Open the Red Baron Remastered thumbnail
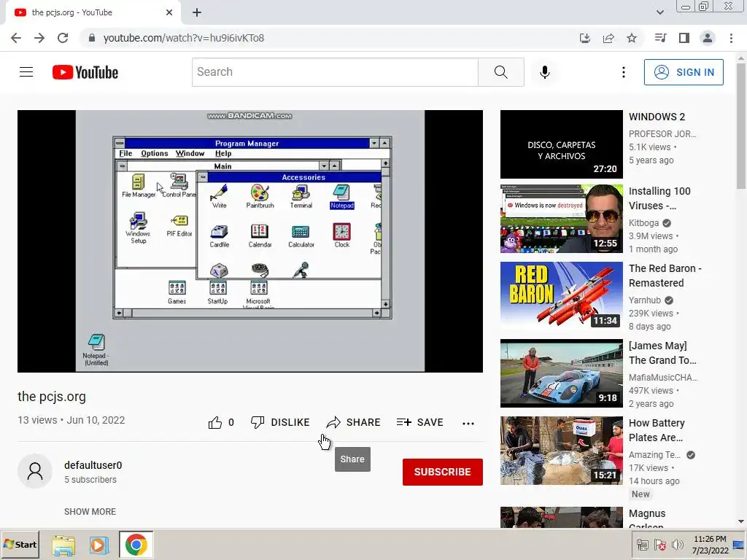This screenshot has height=560, width=747. tap(561, 296)
